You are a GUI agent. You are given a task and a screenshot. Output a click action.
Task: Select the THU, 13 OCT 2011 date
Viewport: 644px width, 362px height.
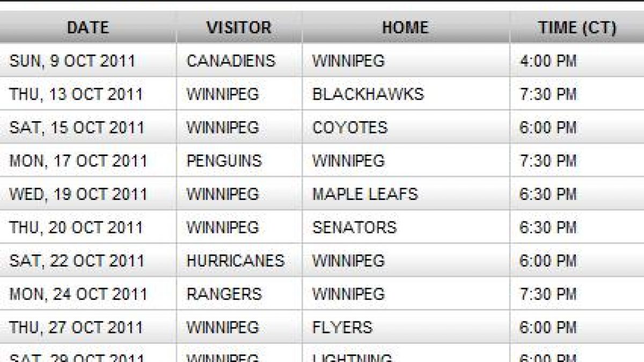[x=76, y=94]
